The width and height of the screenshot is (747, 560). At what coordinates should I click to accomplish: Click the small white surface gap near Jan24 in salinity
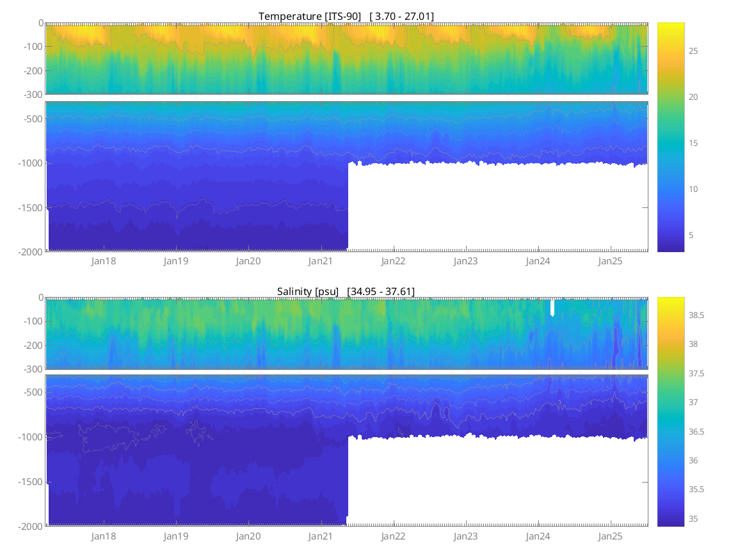552,308
